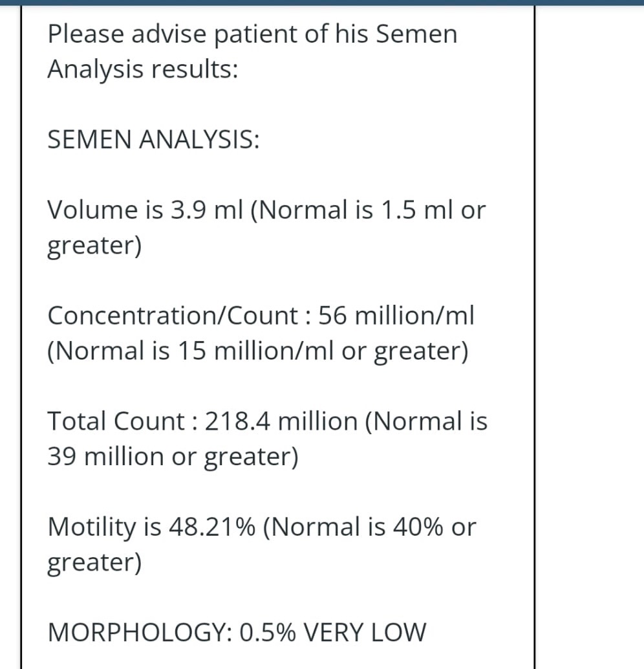Click the '39 million or greater)' line
This screenshot has height=669, width=644.
pyautogui.click(x=173, y=457)
